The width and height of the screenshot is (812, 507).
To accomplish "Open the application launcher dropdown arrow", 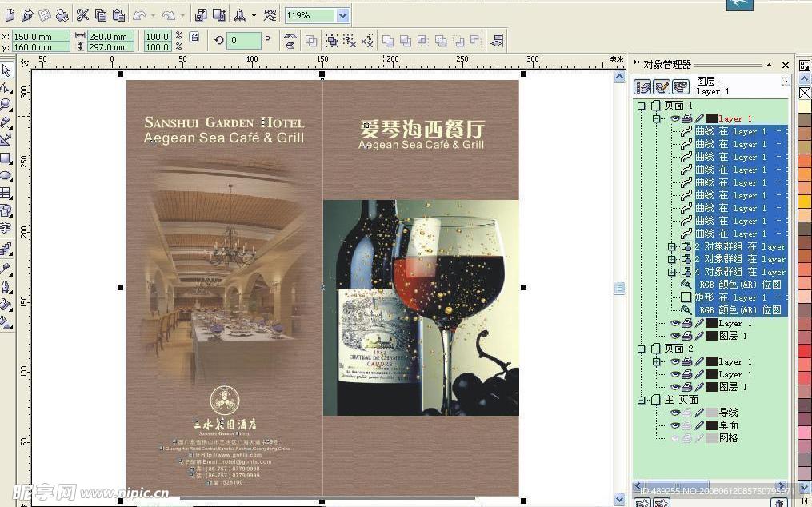I will (254, 15).
